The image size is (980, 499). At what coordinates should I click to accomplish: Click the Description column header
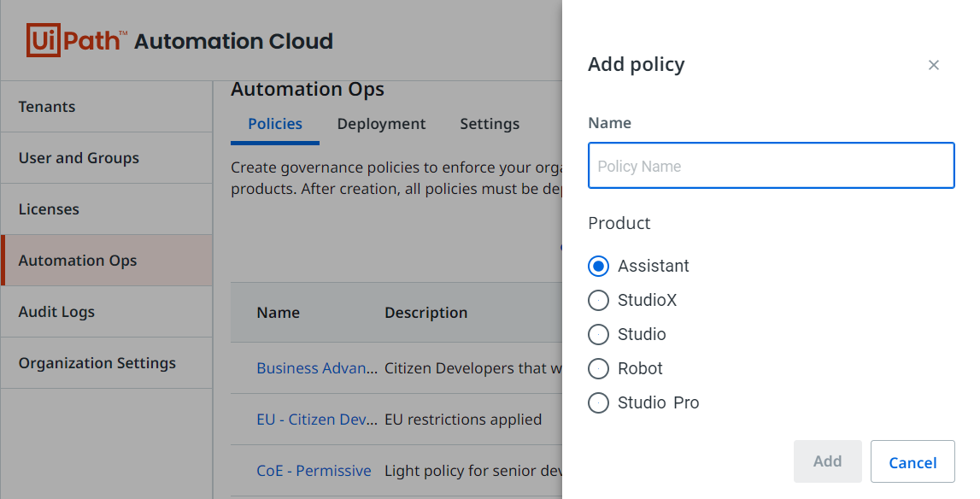click(425, 313)
